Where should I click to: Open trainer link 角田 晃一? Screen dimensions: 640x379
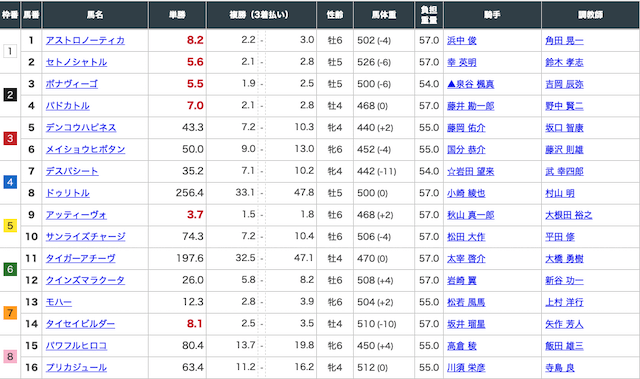(x=564, y=40)
